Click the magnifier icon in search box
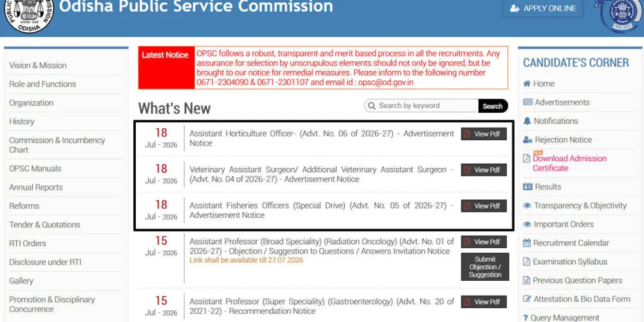This screenshot has width=644, height=322. [x=372, y=106]
